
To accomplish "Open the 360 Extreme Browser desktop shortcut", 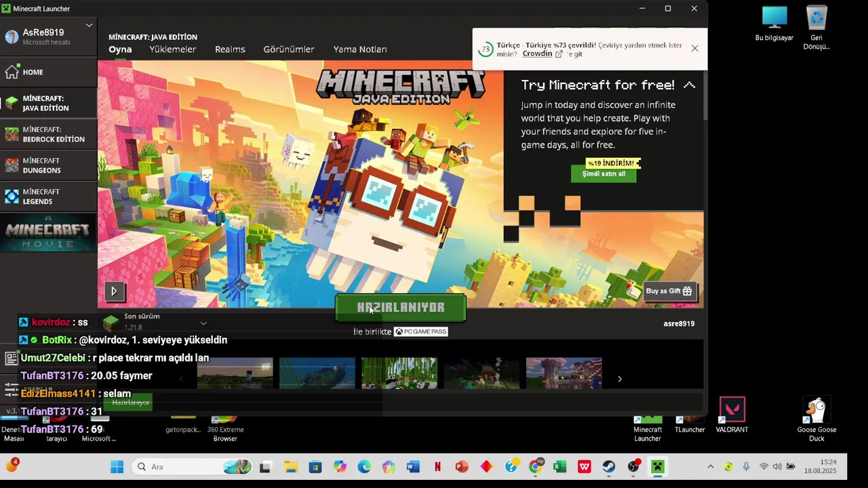I will [225, 428].
